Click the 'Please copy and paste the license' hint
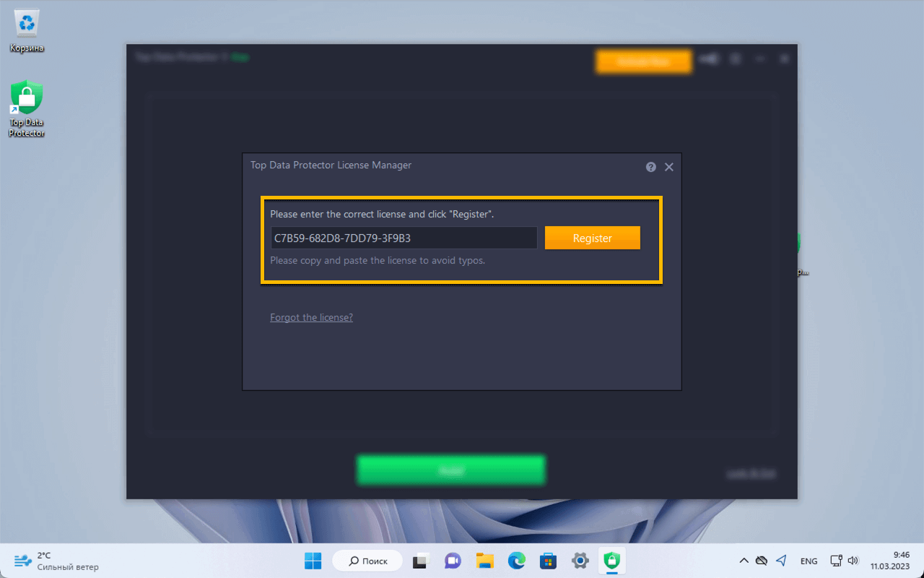This screenshot has height=578, width=924. point(378,260)
